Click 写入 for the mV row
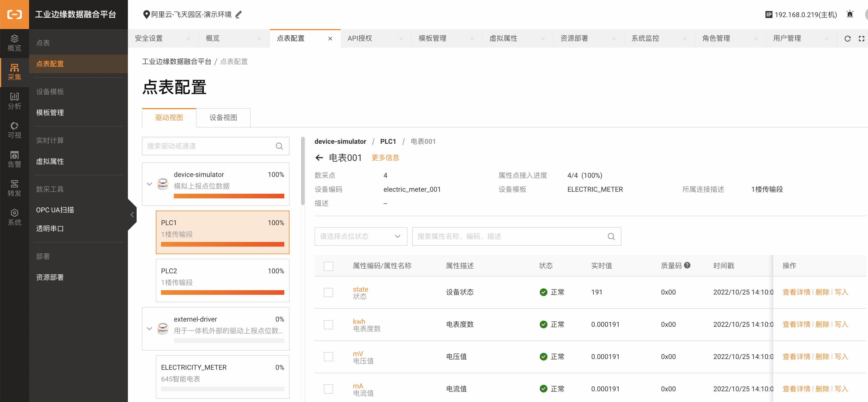The height and width of the screenshot is (402, 868). [841, 357]
